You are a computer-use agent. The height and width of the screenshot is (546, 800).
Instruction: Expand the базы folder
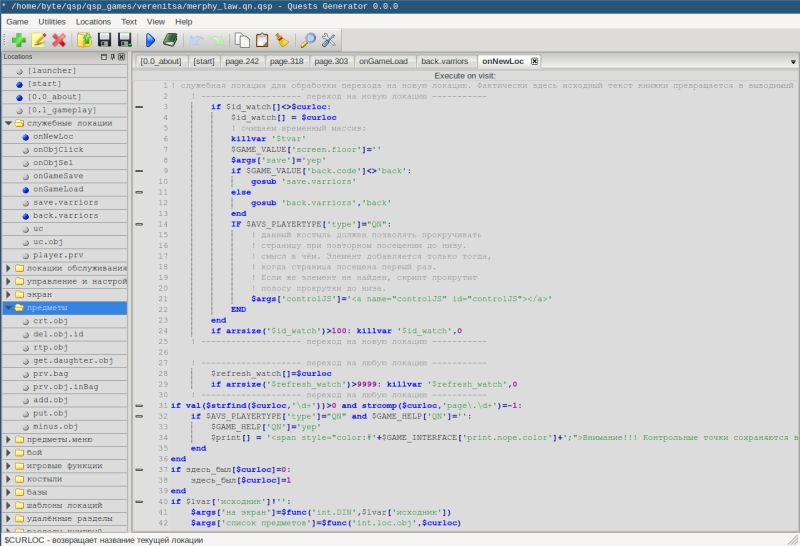[8, 492]
